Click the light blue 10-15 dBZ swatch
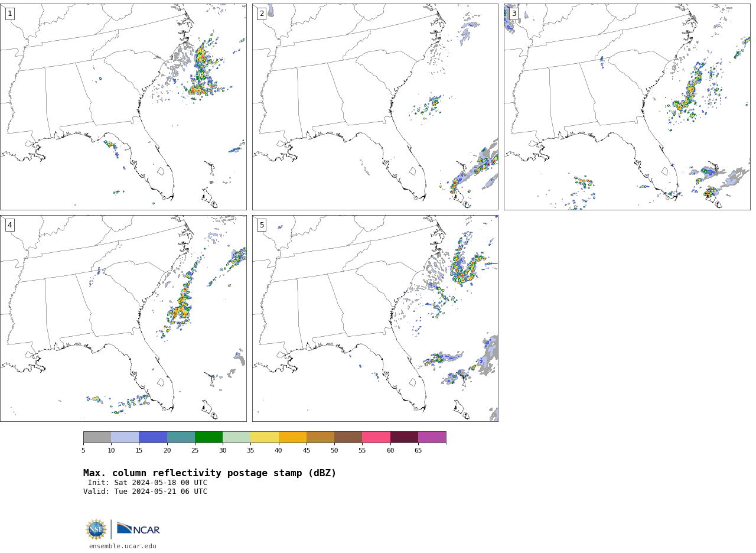 [x=125, y=437]
